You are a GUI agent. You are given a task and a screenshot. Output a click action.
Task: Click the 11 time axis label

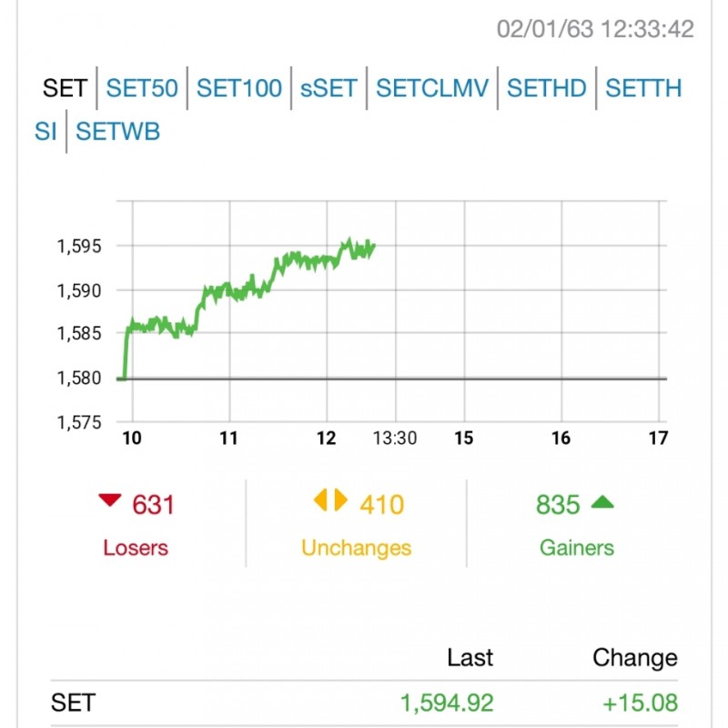coord(229,438)
